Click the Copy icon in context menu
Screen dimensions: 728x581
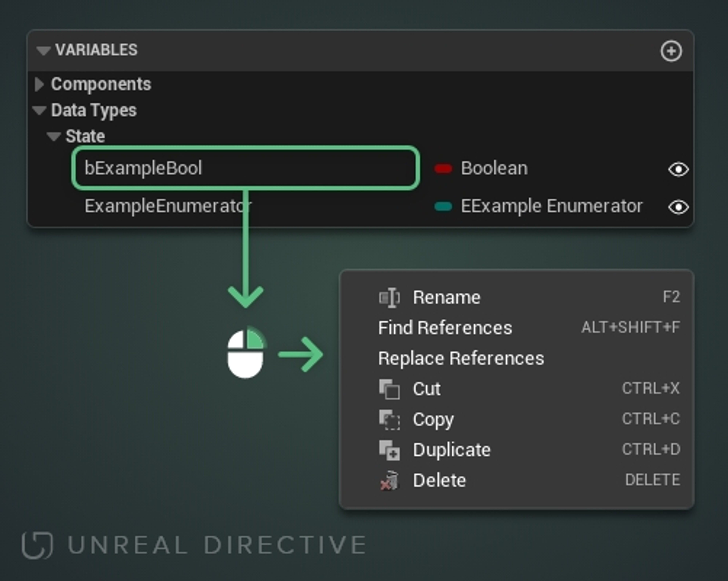tap(389, 420)
